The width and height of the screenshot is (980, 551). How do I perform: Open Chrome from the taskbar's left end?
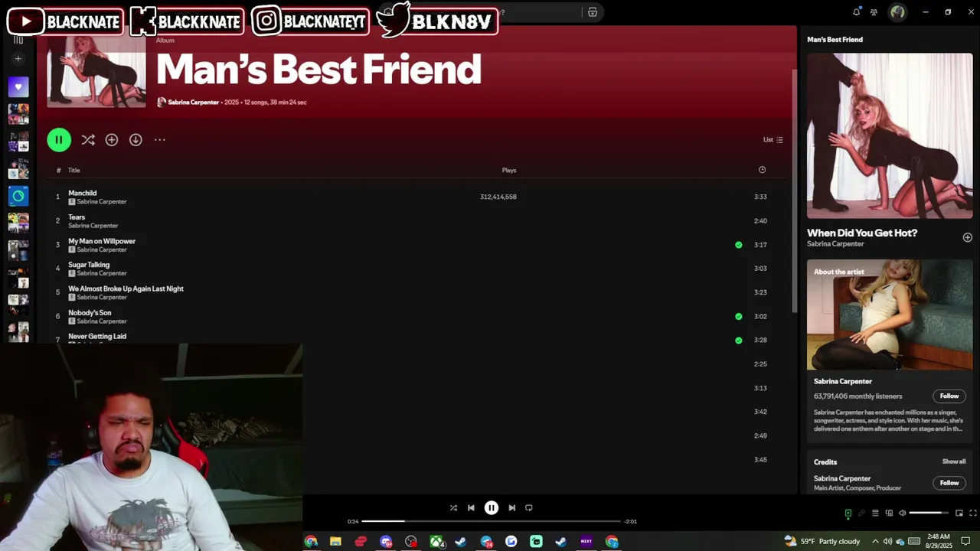311,542
